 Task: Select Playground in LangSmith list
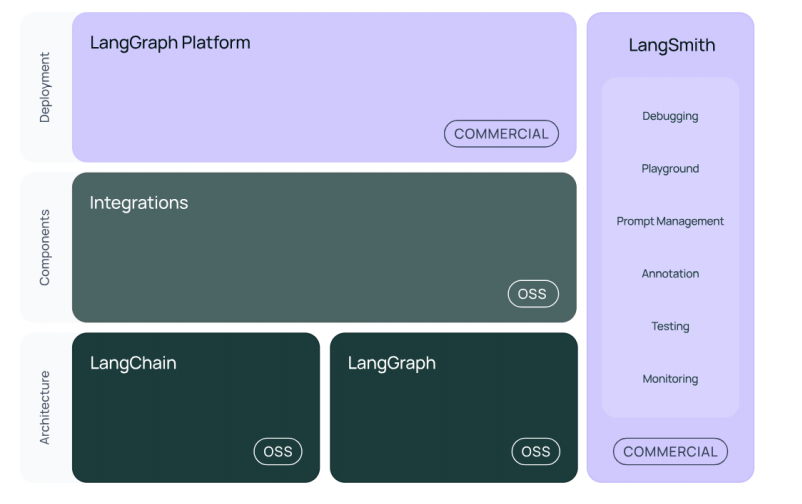pos(670,169)
